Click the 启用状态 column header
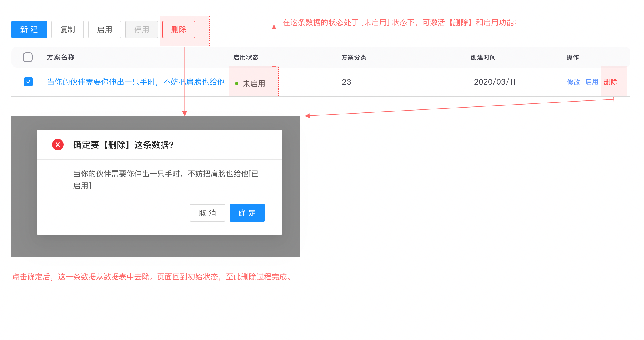Image resolution: width=644 pixels, height=340 pixels. (x=246, y=57)
